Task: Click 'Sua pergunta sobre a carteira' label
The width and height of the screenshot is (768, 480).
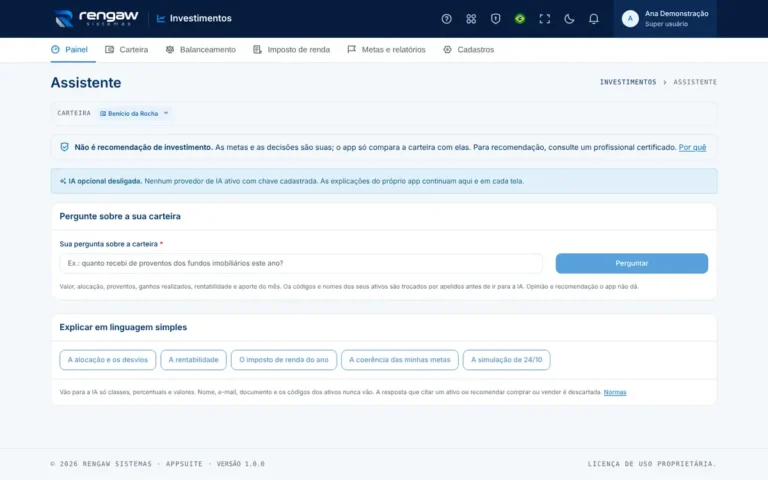Action: coord(109,244)
